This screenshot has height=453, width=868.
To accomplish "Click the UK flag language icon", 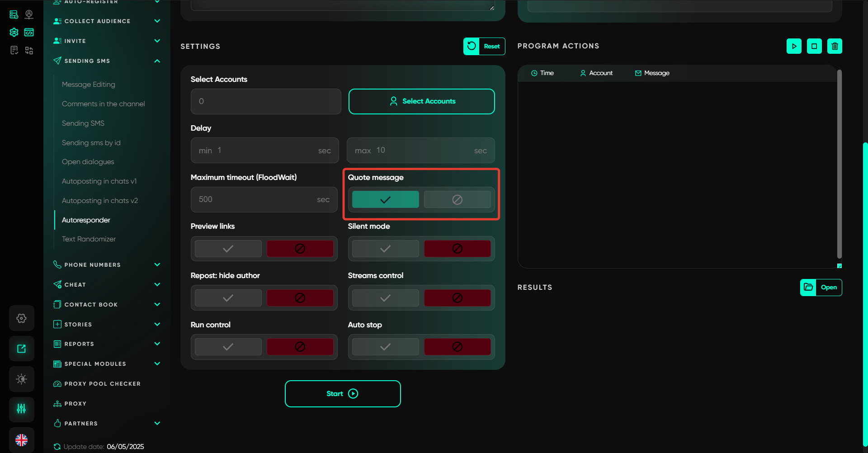I will click(21, 439).
